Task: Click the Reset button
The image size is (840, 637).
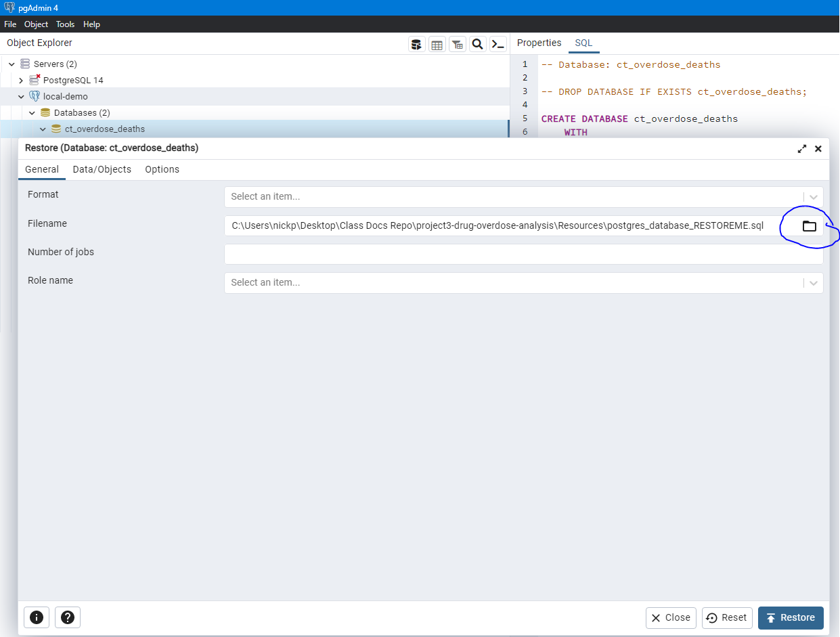Action: [x=727, y=617]
